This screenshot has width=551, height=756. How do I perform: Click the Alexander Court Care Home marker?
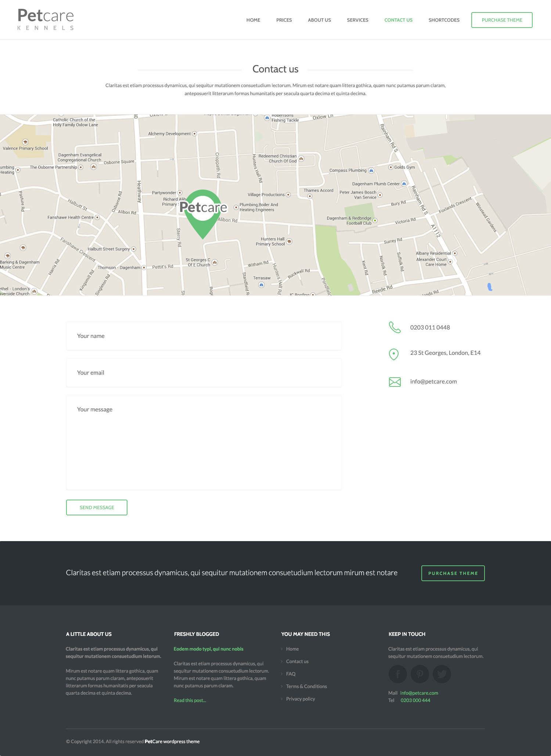pos(450,262)
